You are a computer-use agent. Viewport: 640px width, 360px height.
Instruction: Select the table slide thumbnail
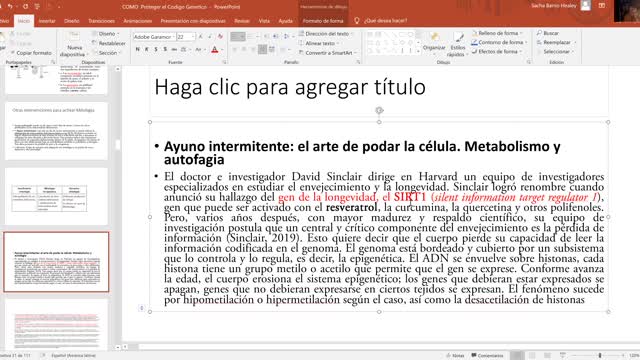tap(56, 196)
